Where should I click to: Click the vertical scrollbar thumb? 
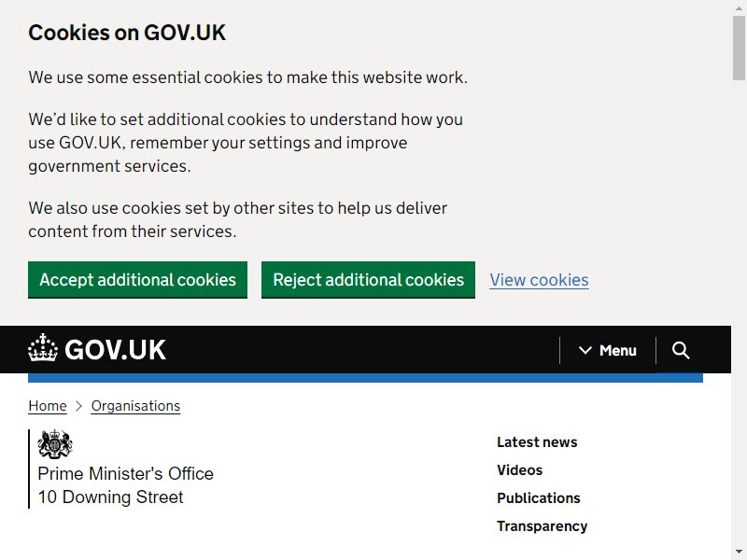(x=739, y=48)
